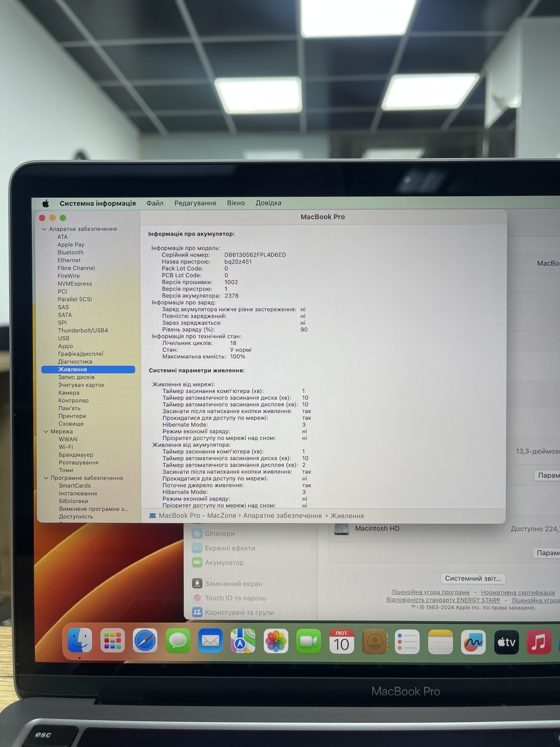Open Reminders app in the Dock

(x=407, y=642)
